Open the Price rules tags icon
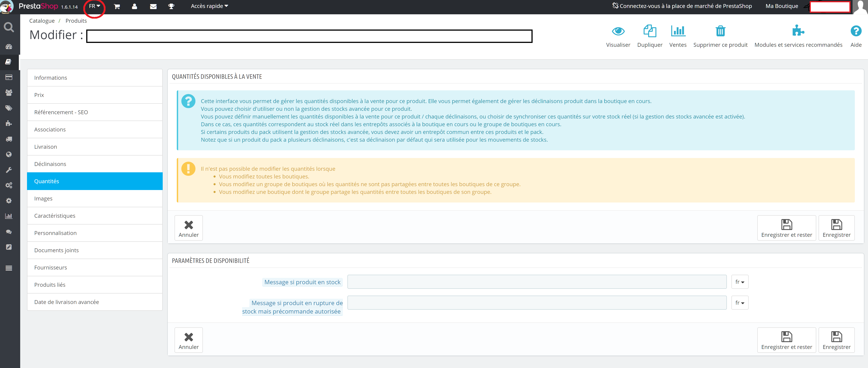868x368 pixels. 9,108
